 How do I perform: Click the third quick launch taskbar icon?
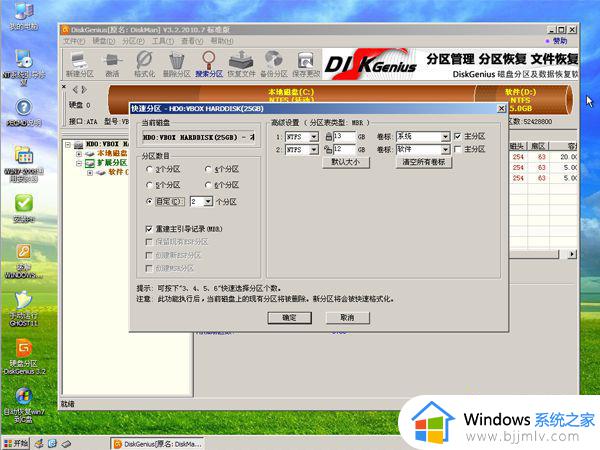pos(66,443)
